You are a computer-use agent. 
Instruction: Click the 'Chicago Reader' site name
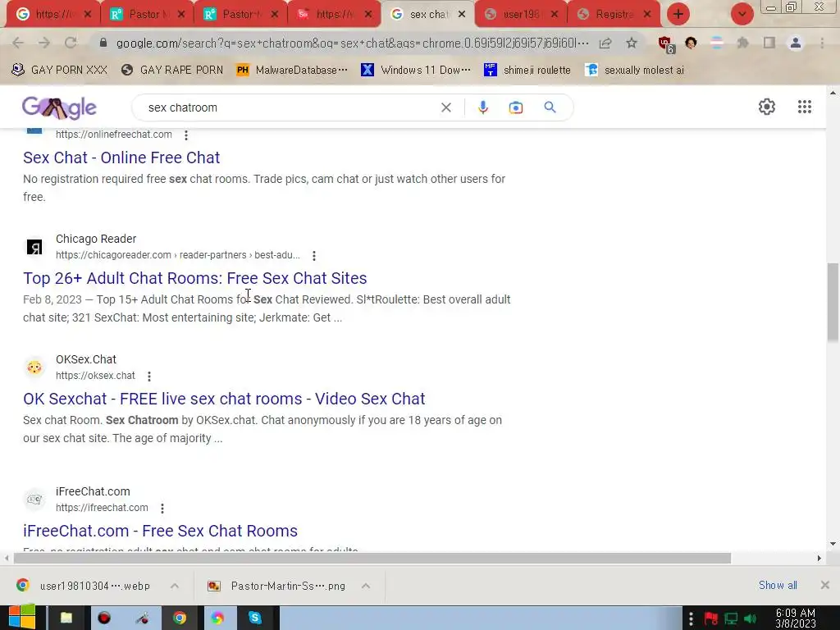(96, 239)
